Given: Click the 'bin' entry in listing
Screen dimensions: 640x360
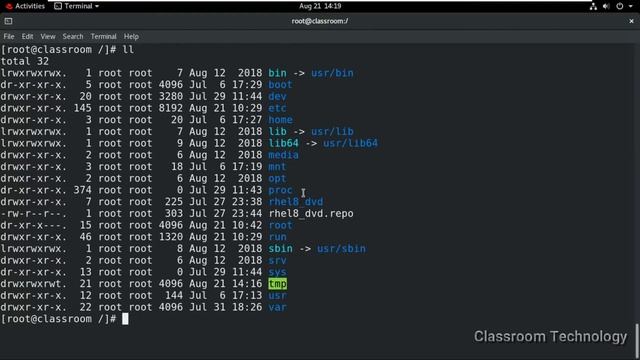Looking at the screenshot, I should pos(277,73).
